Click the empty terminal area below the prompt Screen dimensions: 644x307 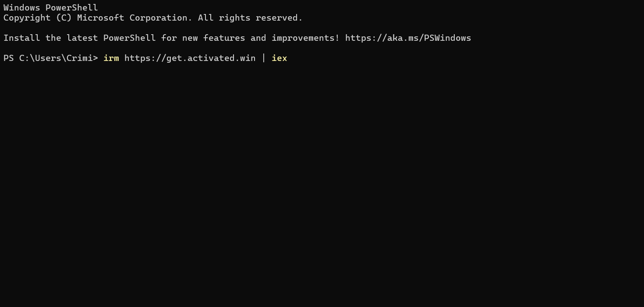click(x=322, y=184)
